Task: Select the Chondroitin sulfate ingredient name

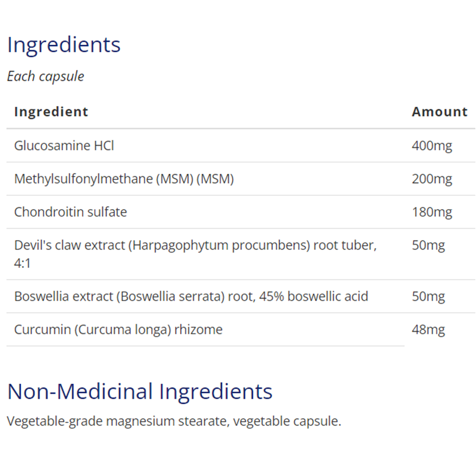Action: coord(71,212)
